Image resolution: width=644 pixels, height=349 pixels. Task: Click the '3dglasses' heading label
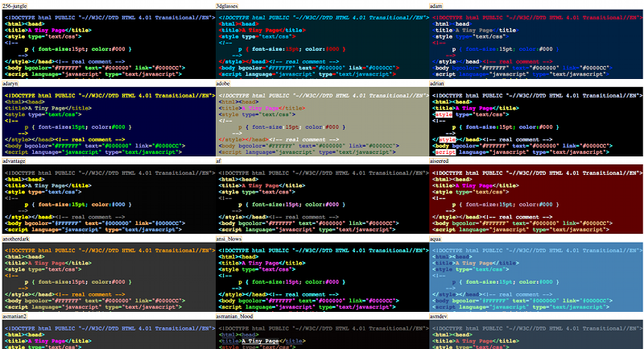click(x=229, y=6)
